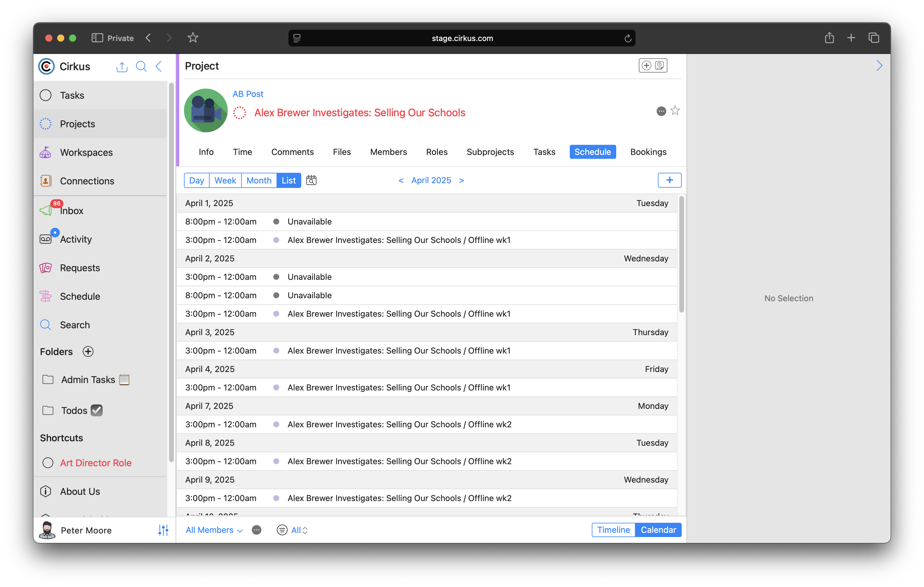Select the Week view segment
This screenshot has height=587, width=924.
pos(225,180)
